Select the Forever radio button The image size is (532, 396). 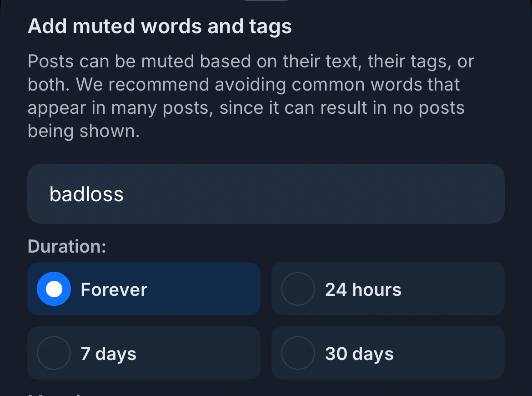coord(54,289)
